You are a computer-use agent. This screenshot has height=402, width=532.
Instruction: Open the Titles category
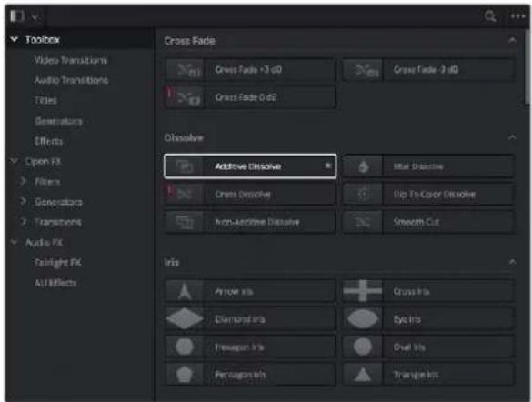click(x=45, y=100)
